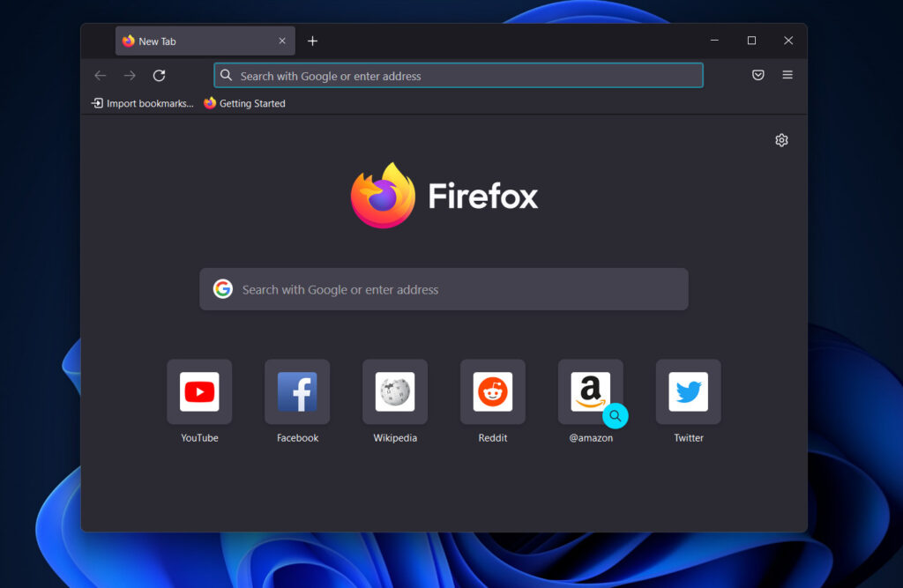The image size is (903, 588).
Task: Click the address bar search field
Action: (459, 76)
